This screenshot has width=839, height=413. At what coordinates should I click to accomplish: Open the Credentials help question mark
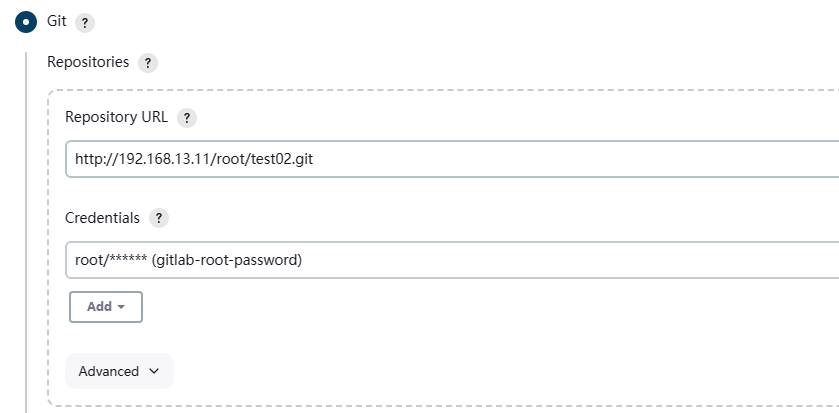click(158, 218)
